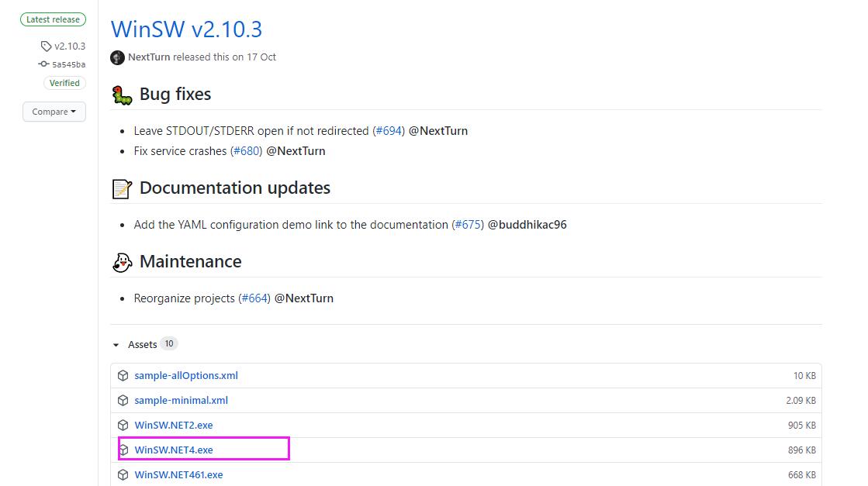Open the v2.10.3 tag link
868x486 pixels.
coord(70,46)
